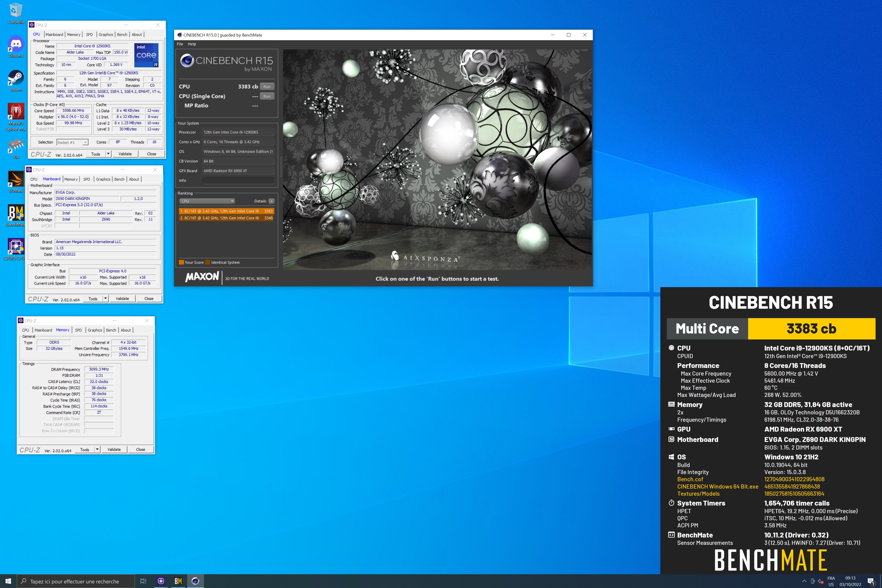
Task: Click Validate in the top CPU-Z window
Action: 125,154
